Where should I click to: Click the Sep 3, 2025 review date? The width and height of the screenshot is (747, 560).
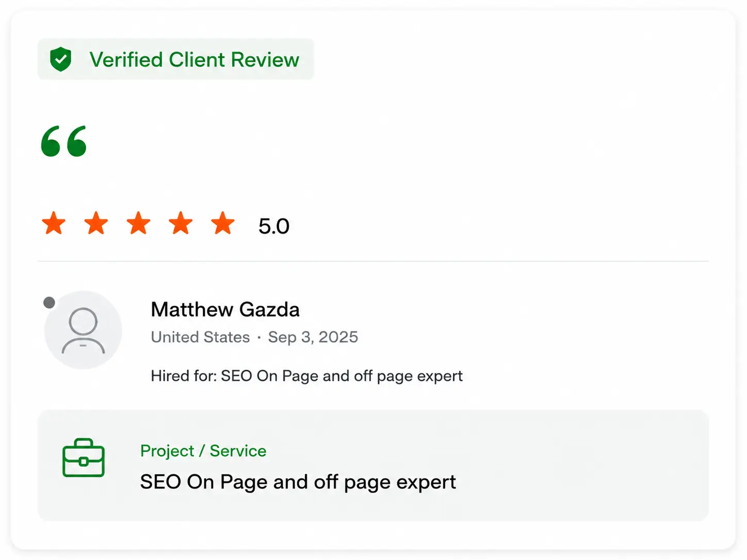click(313, 337)
